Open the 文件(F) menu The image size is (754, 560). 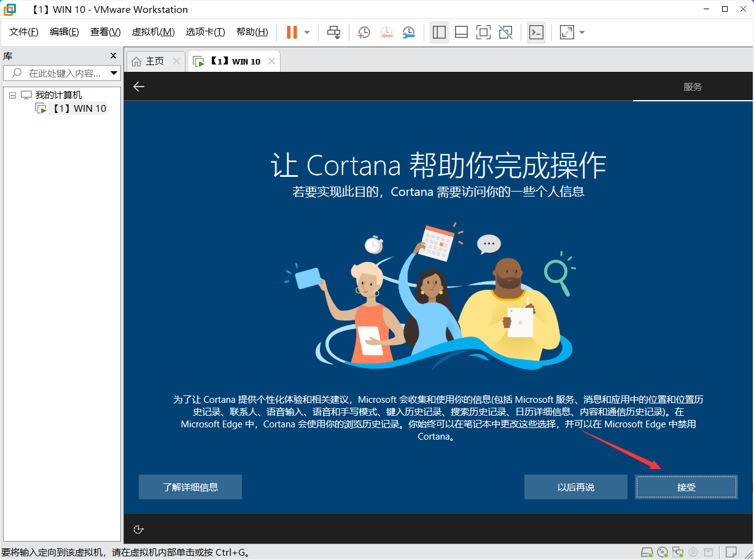click(24, 32)
